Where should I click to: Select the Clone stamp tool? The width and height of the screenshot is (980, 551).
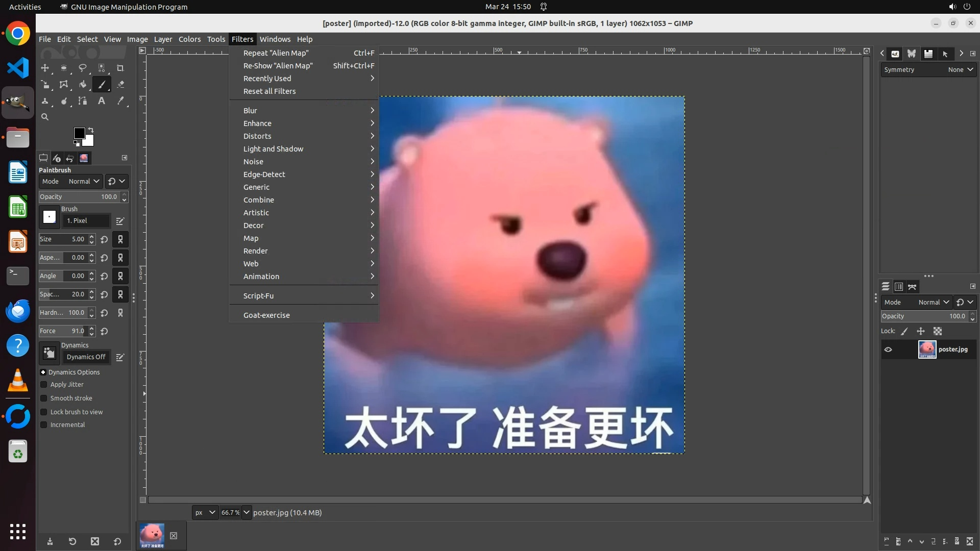[45, 101]
